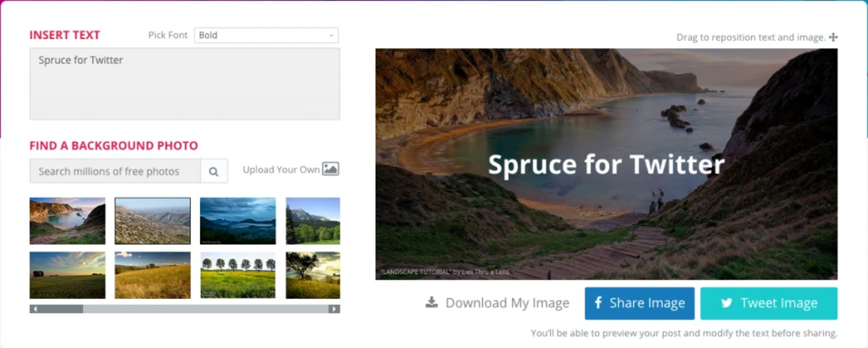Click the Pick Font dropdown arrow

[x=332, y=35]
